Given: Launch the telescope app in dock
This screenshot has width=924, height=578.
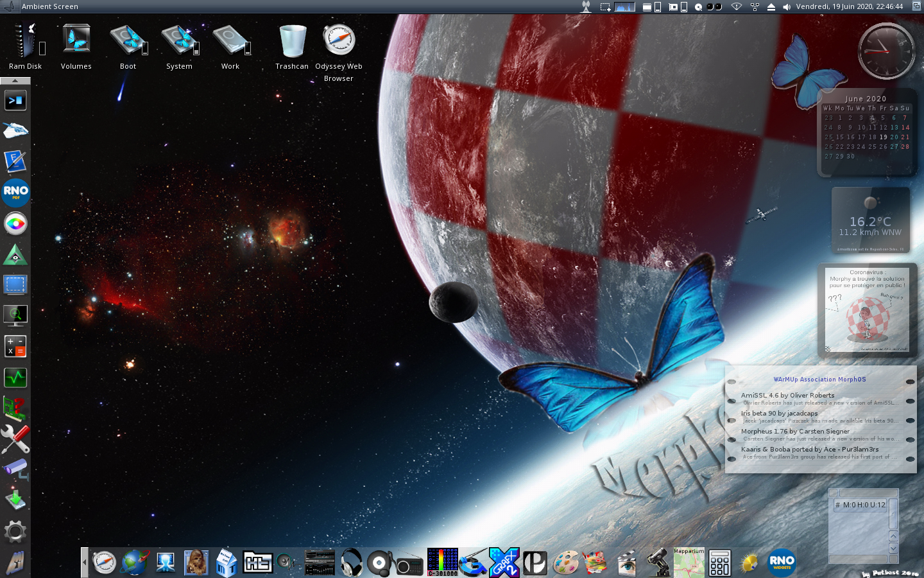Looking at the screenshot, I should point(658,563).
